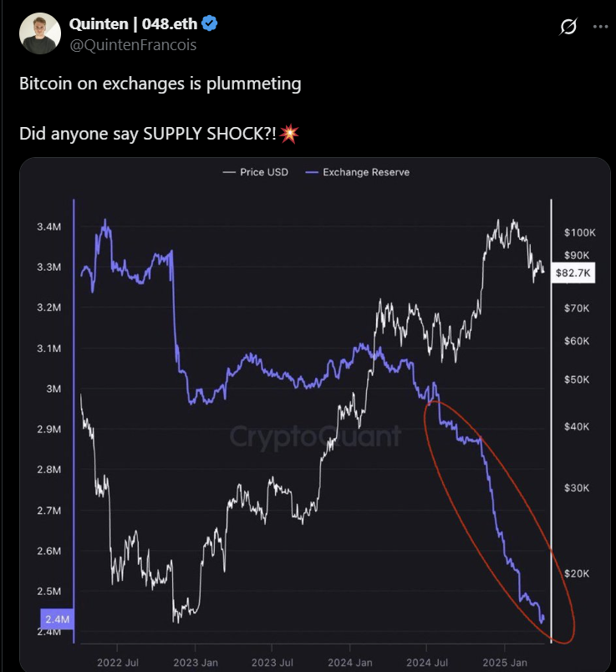Click the white Price USD legend line swatch
Viewport: 616px width, 672px height.
pos(228,172)
